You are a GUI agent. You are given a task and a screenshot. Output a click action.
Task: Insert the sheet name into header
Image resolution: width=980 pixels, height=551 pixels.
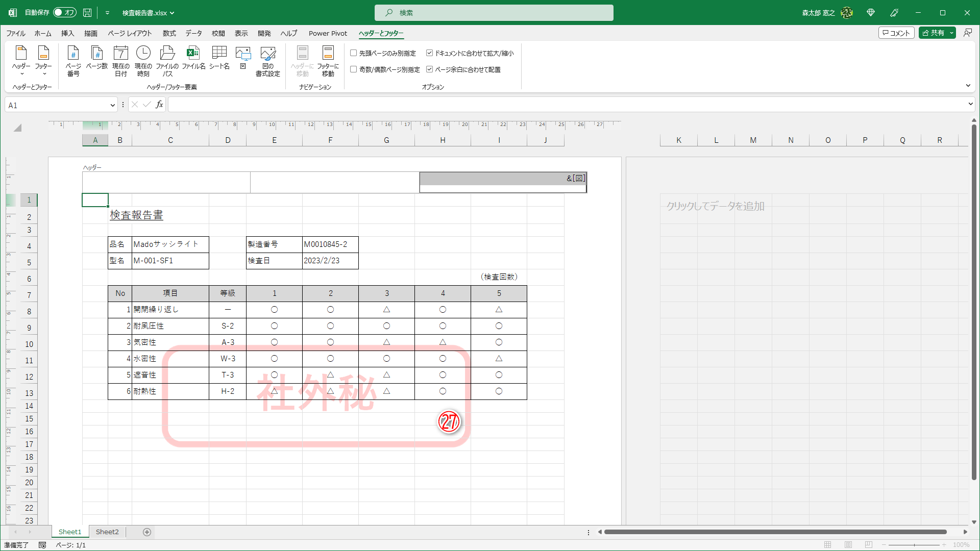219,60
